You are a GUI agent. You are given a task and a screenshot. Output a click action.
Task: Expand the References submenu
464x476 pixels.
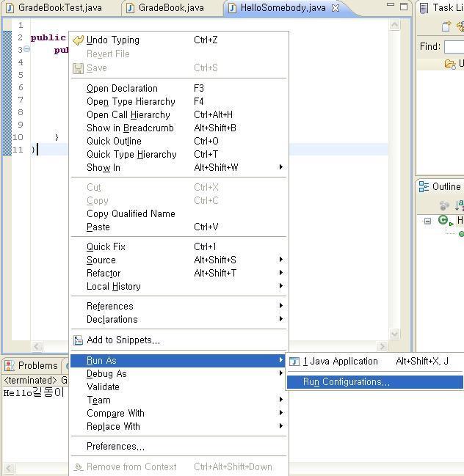click(179, 306)
